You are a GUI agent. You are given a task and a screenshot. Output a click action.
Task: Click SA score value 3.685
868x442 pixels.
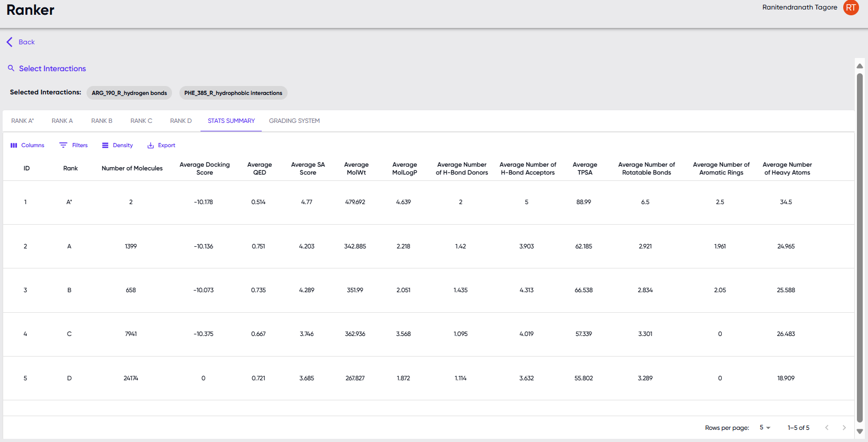[x=307, y=378]
